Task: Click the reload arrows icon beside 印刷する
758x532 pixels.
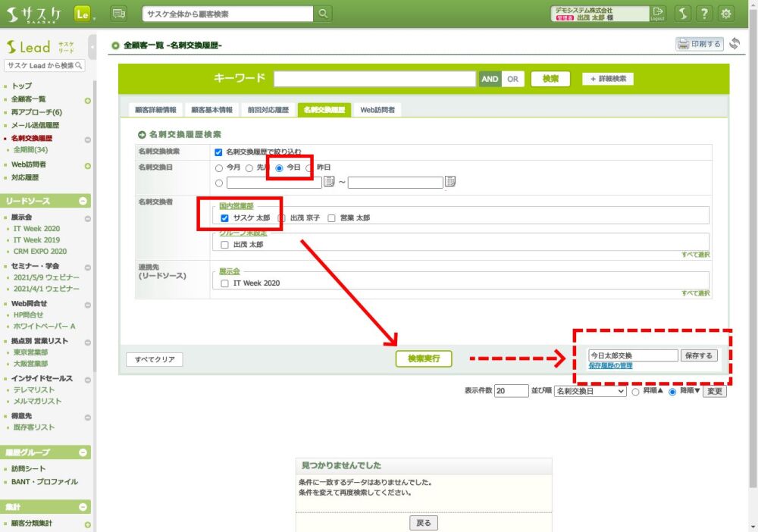Action: pyautogui.click(x=735, y=44)
